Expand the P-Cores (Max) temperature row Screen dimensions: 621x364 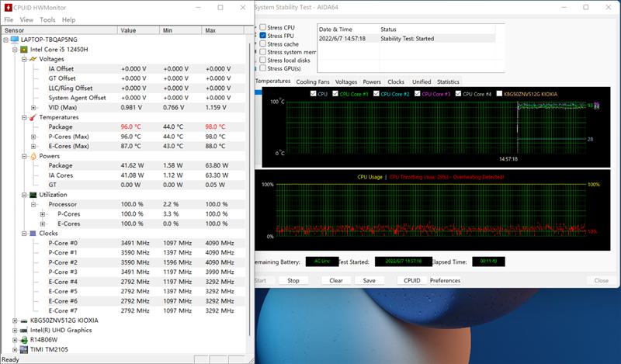(x=33, y=137)
